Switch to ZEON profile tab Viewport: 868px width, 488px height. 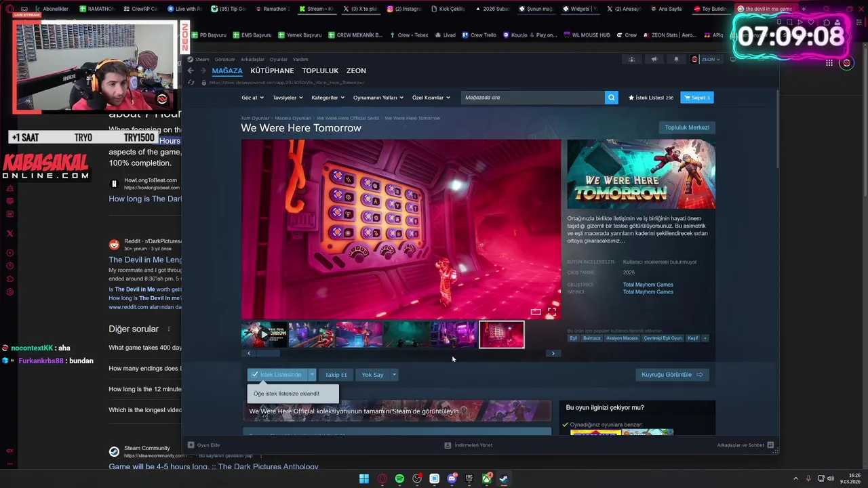pos(356,70)
